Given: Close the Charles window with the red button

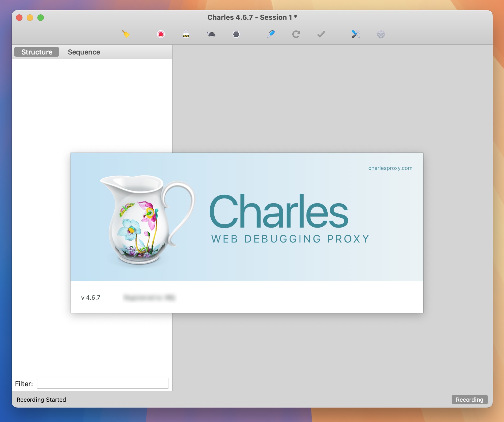Looking at the screenshot, I should point(19,18).
